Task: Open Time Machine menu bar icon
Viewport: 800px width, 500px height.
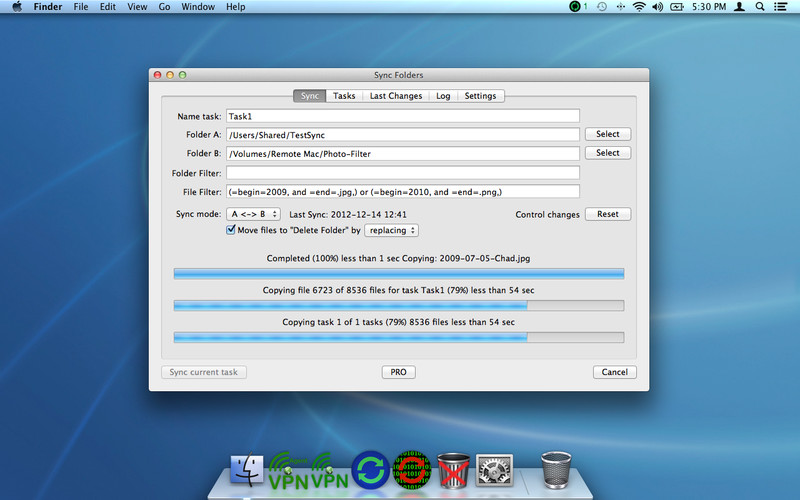Action: coord(602,7)
